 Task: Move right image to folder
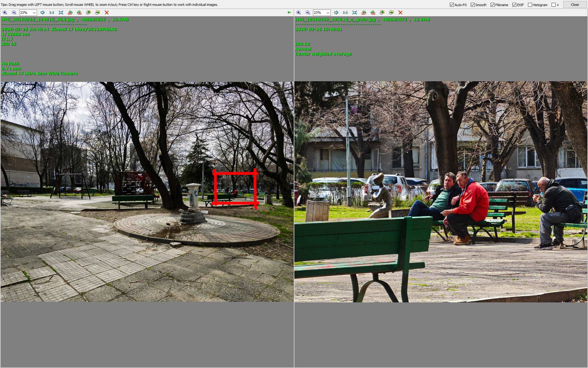(391, 13)
